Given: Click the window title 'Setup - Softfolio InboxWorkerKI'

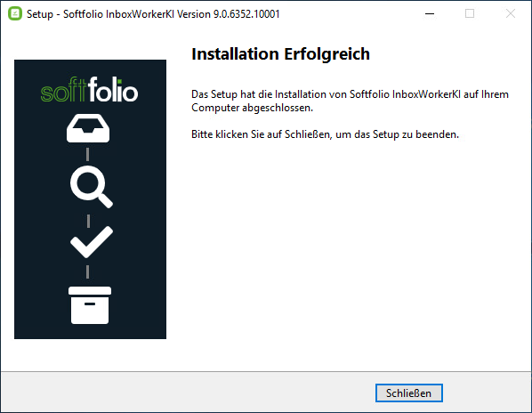Looking at the screenshot, I should [153, 14].
